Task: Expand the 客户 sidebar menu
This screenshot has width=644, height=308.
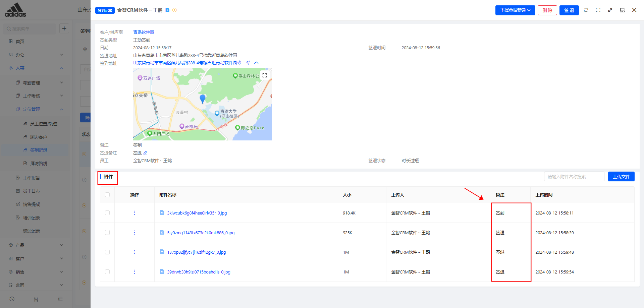Action: pyautogui.click(x=36, y=258)
